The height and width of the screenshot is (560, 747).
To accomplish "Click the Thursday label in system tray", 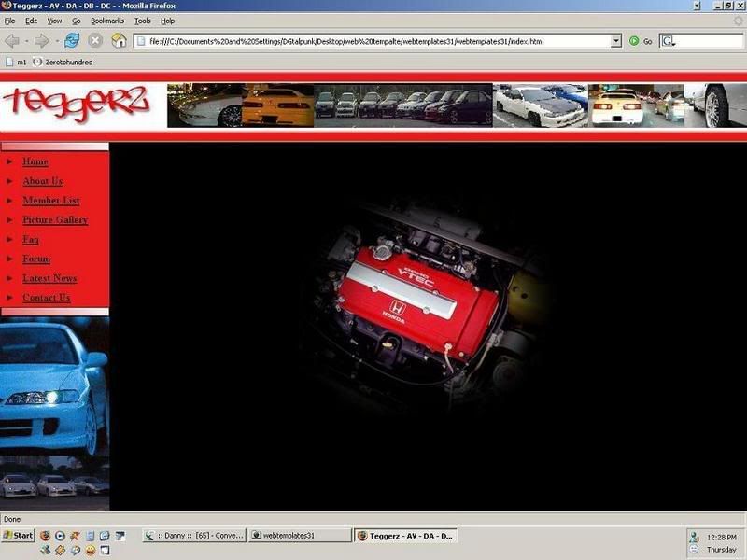I will tap(721, 550).
